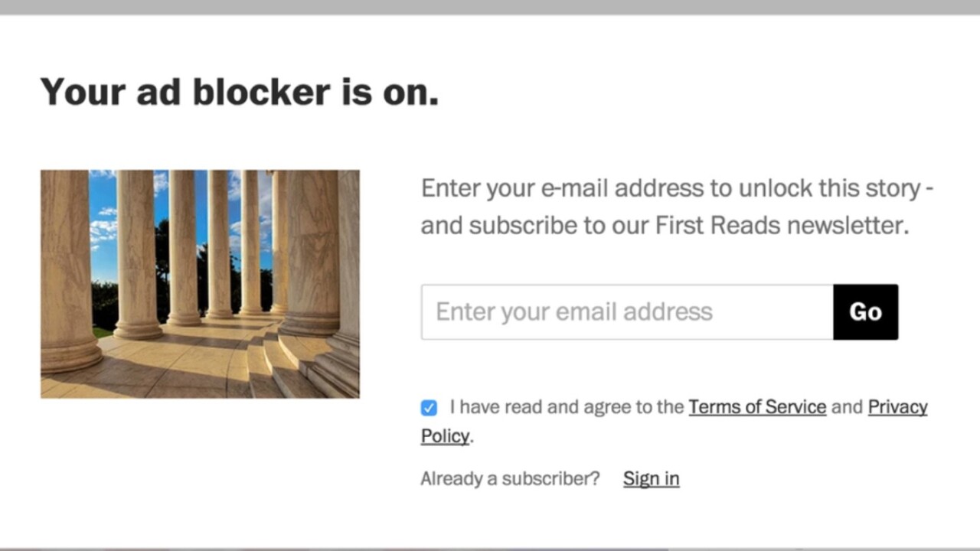Click the word 'blocker' in the heading
The height and width of the screenshot is (551, 980).
(261, 92)
